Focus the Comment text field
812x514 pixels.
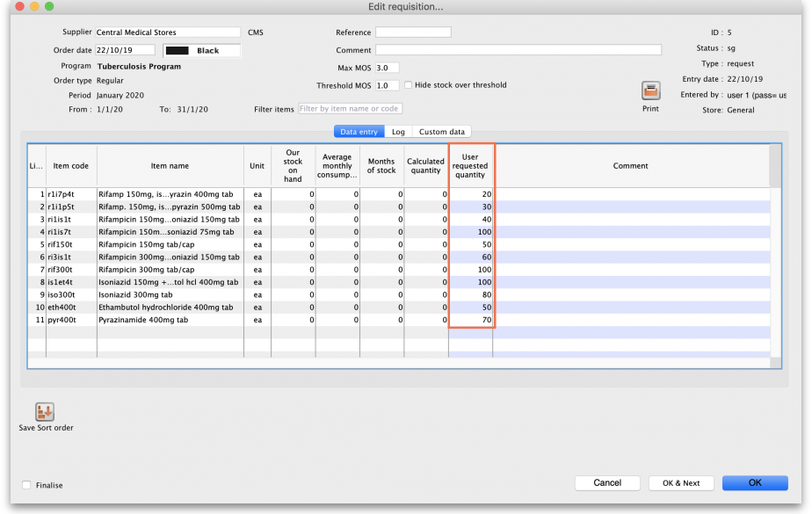(518, 50)
